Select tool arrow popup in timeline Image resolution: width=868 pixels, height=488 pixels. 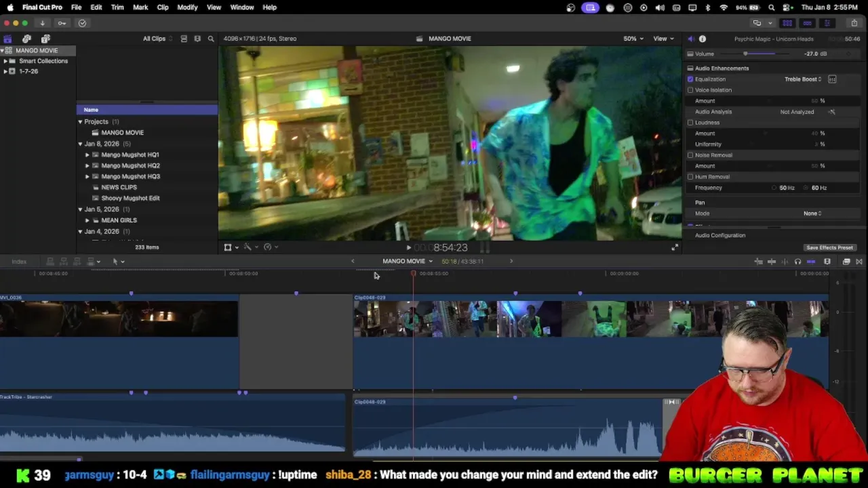pyautogui.click(x=118, y=262)
